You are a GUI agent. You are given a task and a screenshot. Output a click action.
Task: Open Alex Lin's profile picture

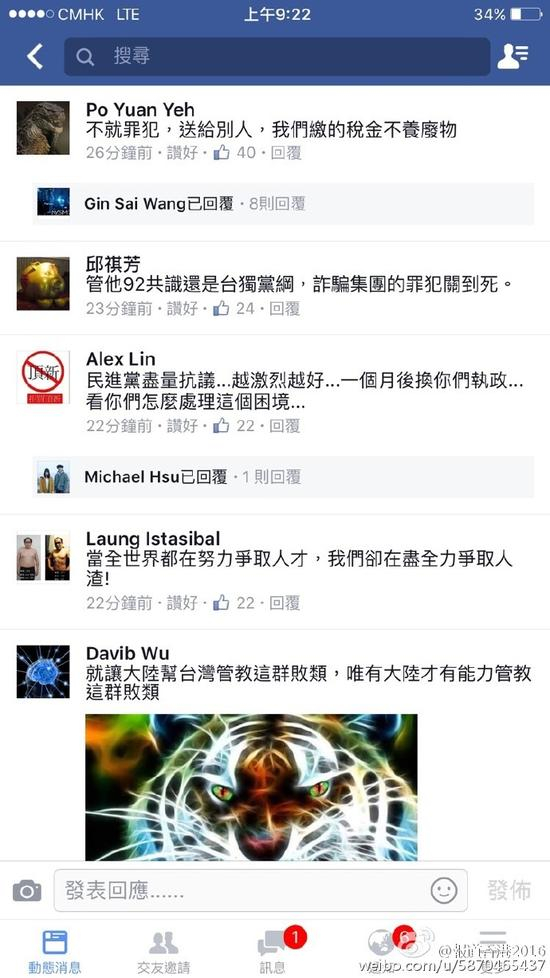43,377
